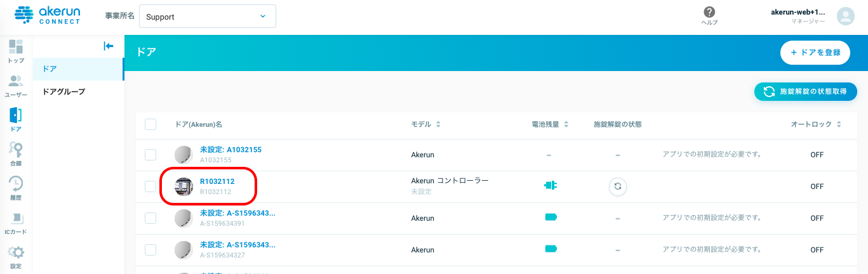Open the door link with serial A-S159634327
The width and height of the screenshot is (868, 274).
[237, 245]
